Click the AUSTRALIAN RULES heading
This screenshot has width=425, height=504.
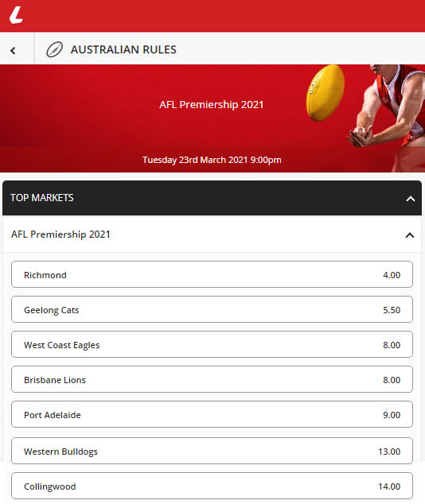(x=123, y=49)
